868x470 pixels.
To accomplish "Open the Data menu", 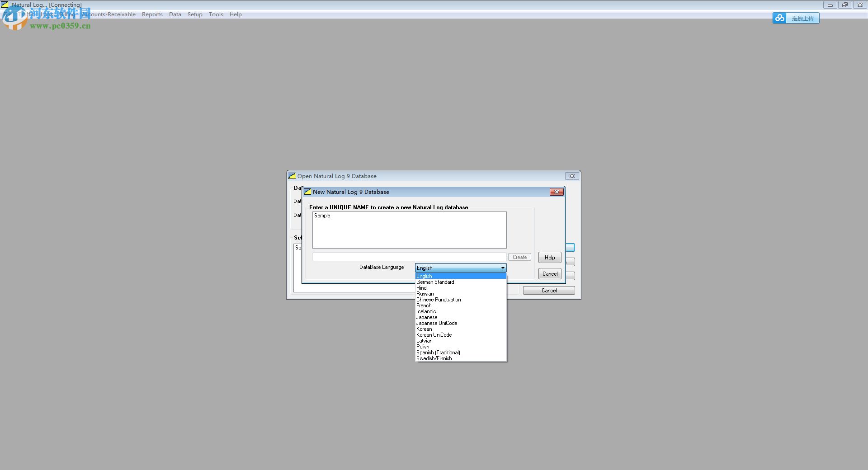I will tap(175, 14).
